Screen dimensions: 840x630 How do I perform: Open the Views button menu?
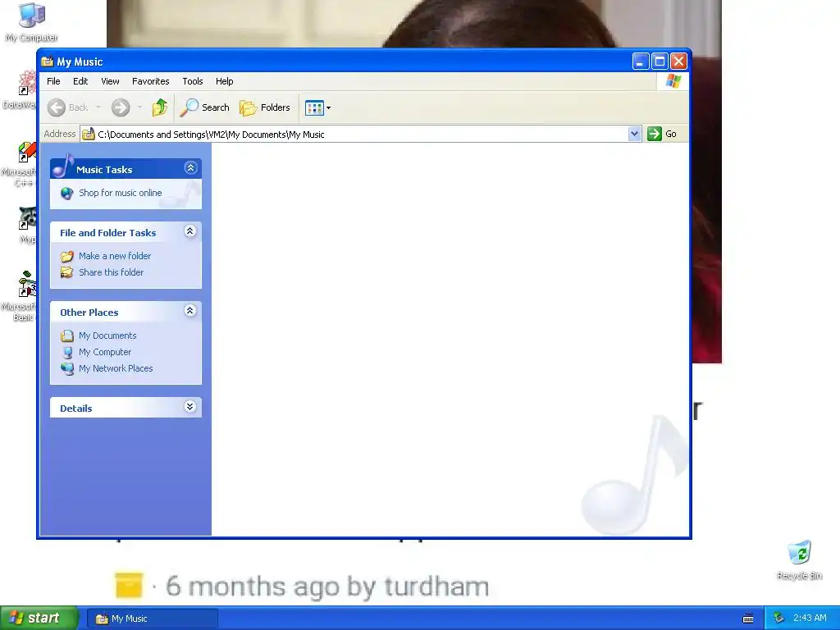coord(317,107)
